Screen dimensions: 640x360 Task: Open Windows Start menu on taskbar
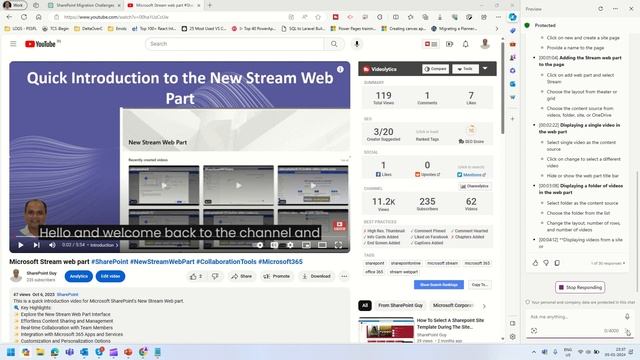[x=11, y=352]
